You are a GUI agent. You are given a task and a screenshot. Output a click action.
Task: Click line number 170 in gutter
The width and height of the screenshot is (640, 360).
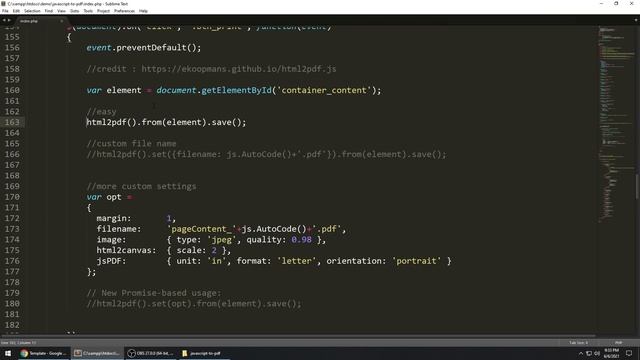tap(12, 197)
